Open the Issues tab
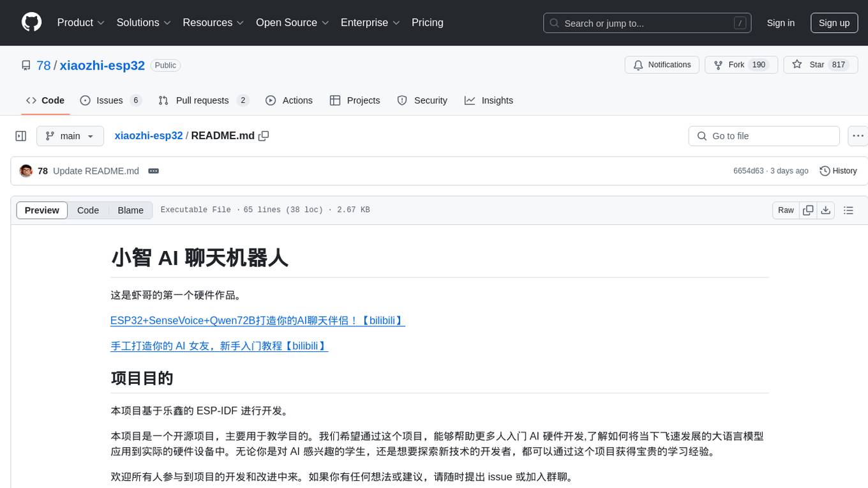 point(110,100)
